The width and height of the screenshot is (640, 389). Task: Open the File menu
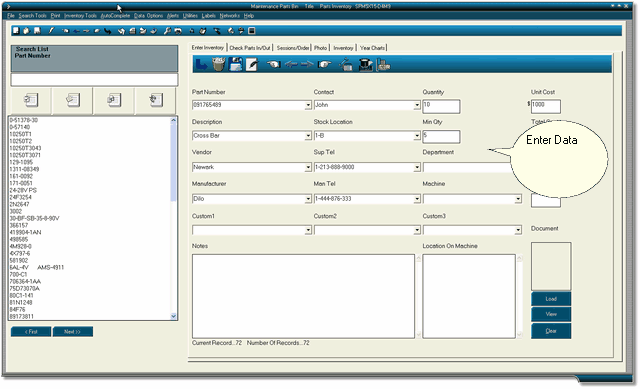pyautogui.click(x=11, y=16)
